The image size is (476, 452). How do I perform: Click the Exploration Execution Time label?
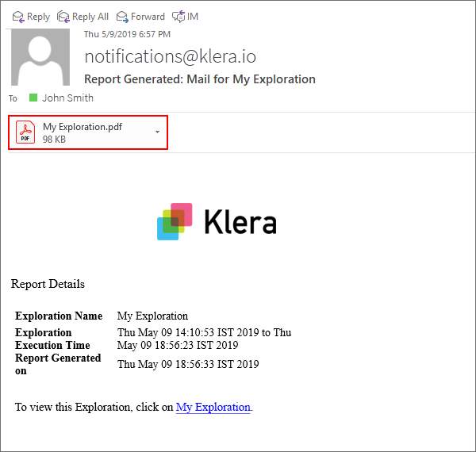click(52, 339)
